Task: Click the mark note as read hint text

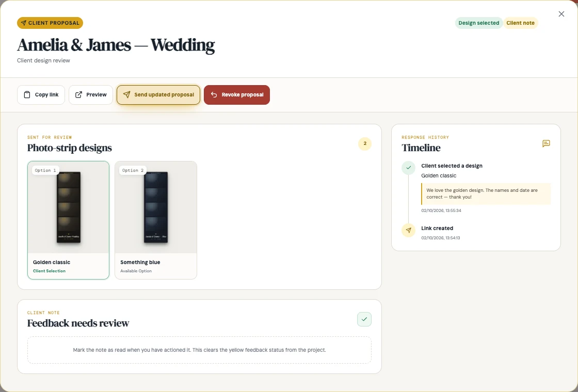Action: coord(199,350)
